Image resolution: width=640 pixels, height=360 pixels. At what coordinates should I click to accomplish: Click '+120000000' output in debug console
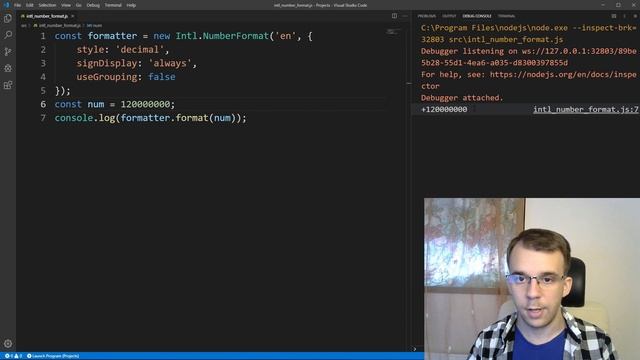point(444,109)
